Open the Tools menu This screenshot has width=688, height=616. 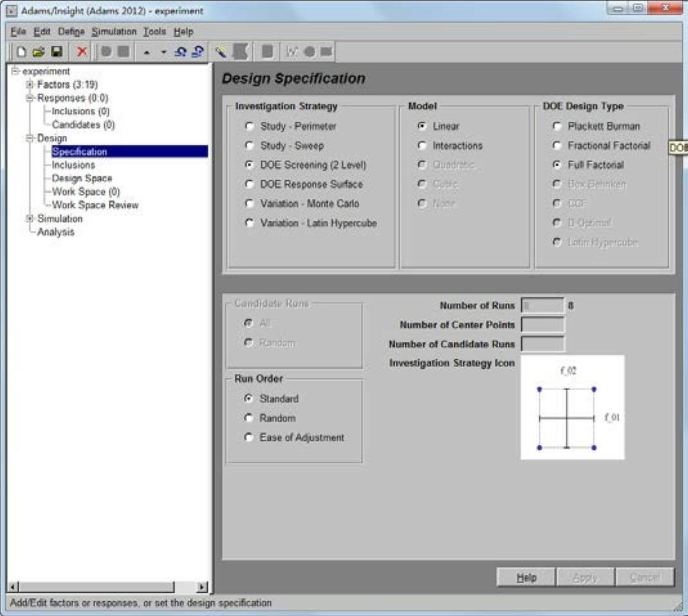[154, 31]
